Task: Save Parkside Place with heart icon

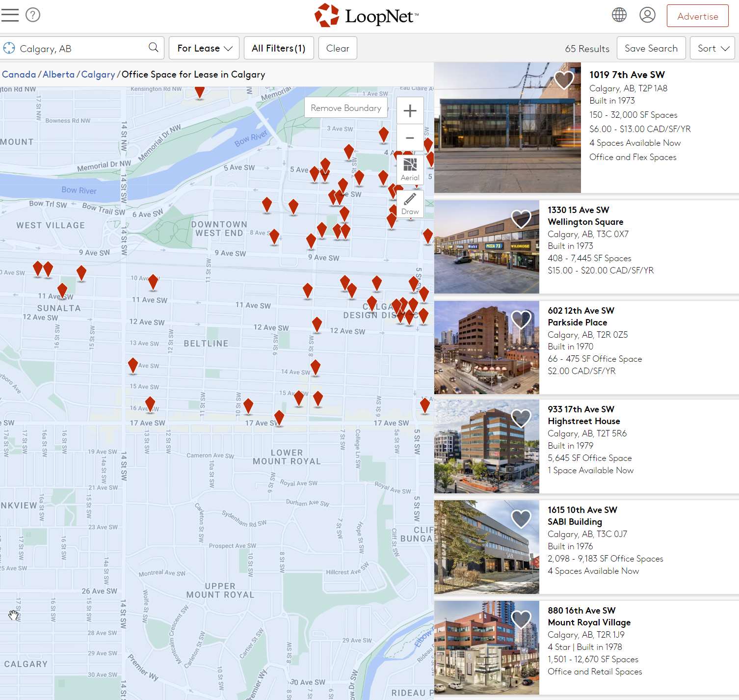Action: [x=521, y=320]
